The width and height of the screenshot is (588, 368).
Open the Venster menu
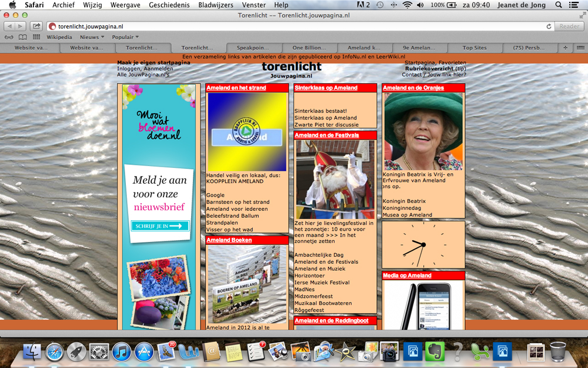[x=254, y=5]
